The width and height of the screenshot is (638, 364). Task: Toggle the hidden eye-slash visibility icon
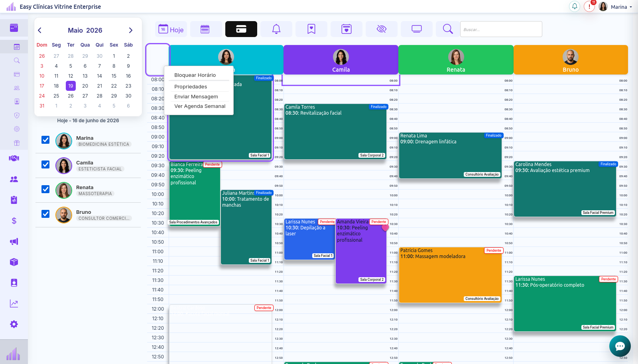click(382, 29)
